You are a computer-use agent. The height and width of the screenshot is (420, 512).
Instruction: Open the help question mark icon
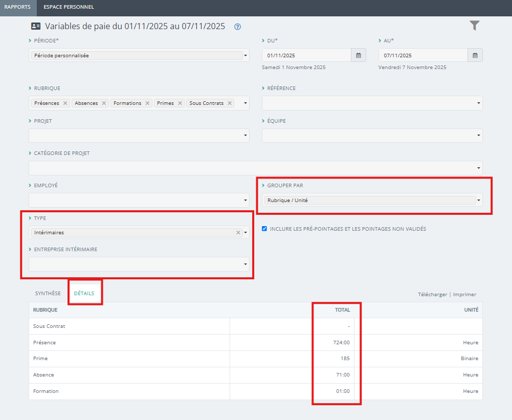(237, 27)
